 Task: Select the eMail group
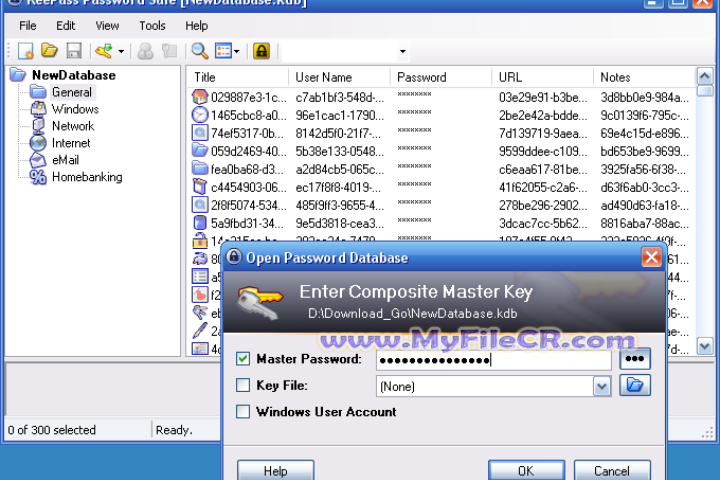(65, 160)
